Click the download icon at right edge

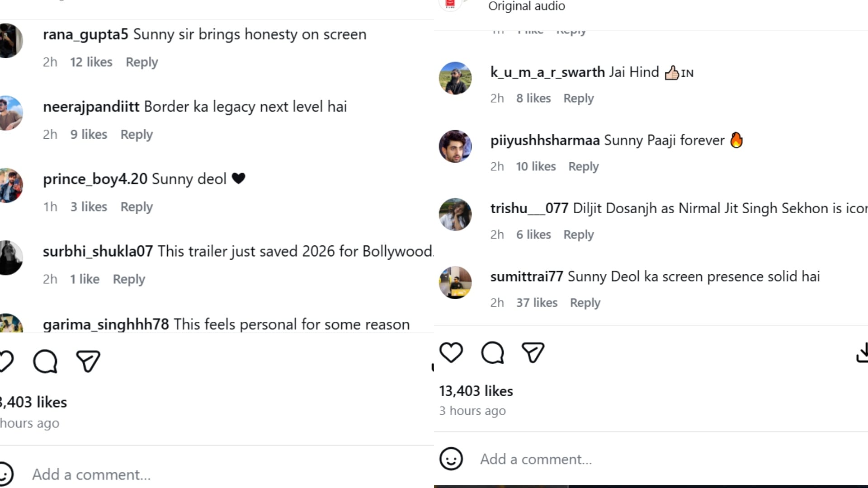tap(862, 352)
